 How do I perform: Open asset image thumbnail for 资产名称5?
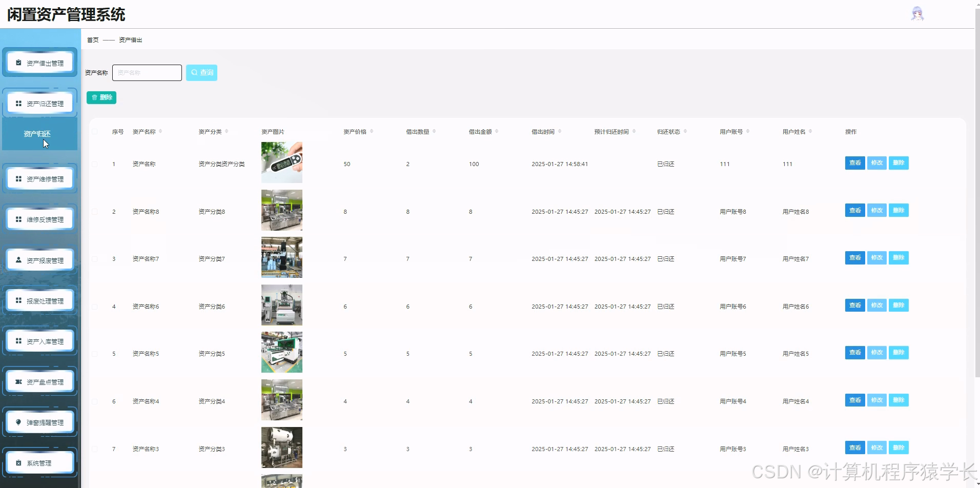[x=282, y=352]
